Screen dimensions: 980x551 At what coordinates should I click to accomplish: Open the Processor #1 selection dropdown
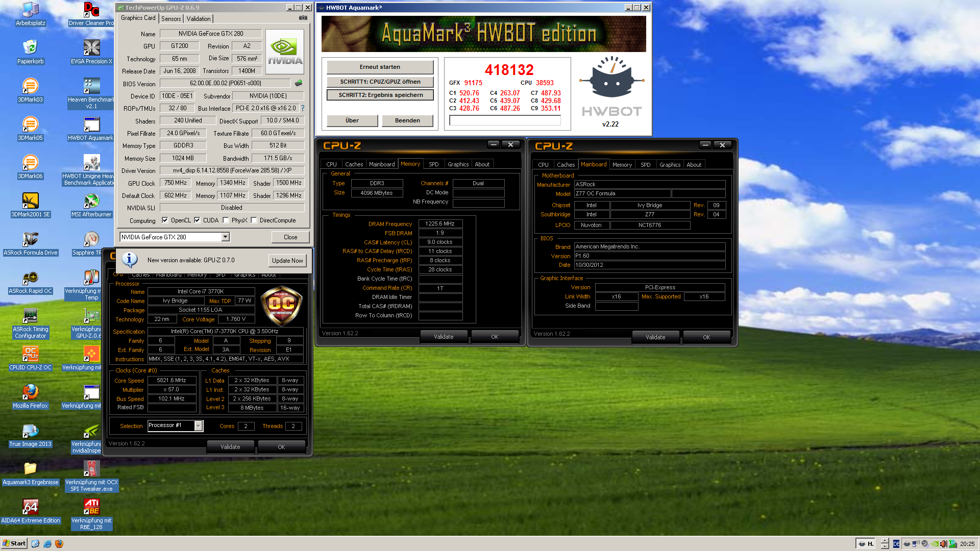pyautogui.click(x=199, y=425)
